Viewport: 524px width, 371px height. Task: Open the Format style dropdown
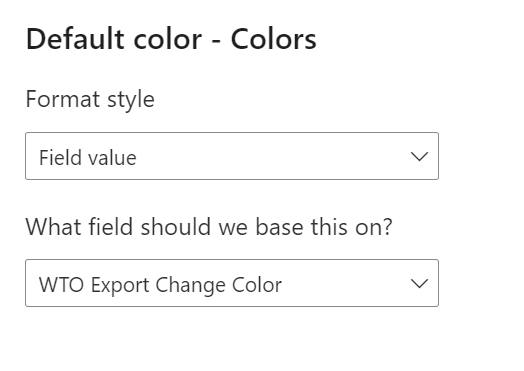(232, 156)
